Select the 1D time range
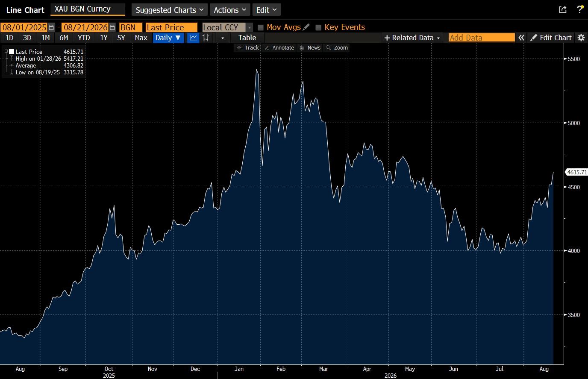The image size is (588, 379). click(x=9, y=38)
